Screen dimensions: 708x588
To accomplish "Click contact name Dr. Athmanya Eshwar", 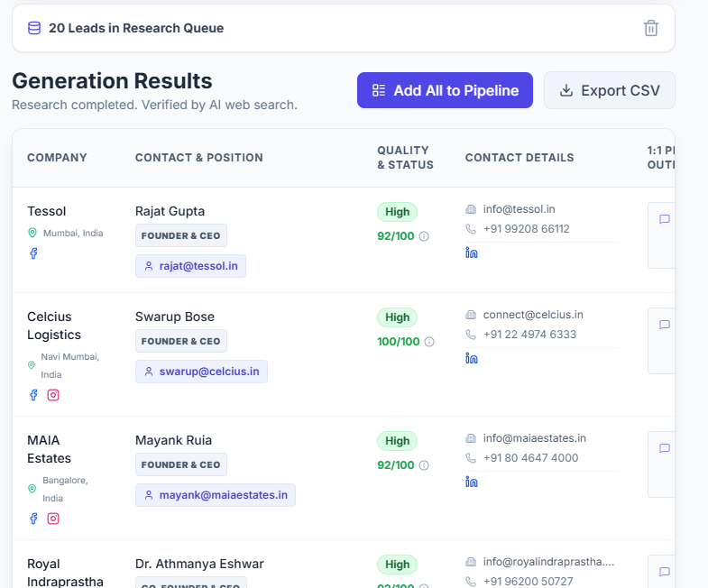I will coord(199,564).
